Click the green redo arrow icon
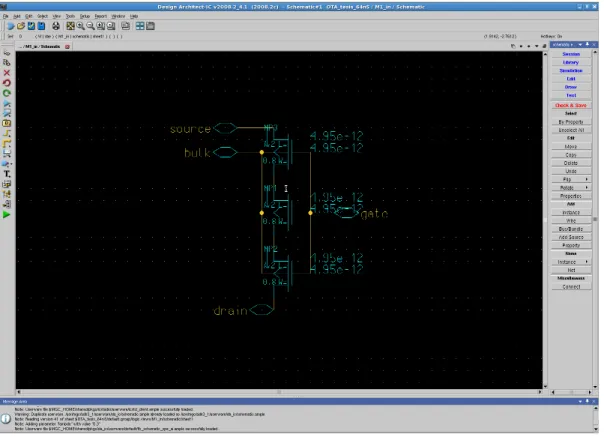The width and height of the screenshot is (604, 437). [x=7, y=93]
